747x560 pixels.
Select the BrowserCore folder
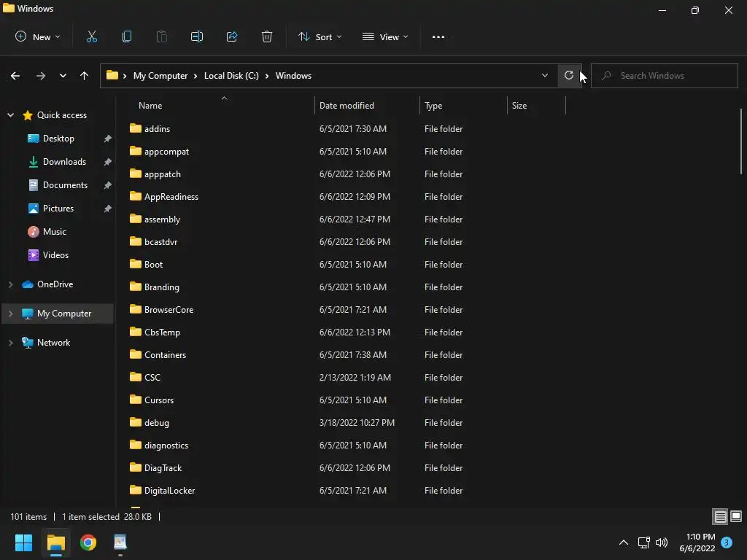[x=169, y=309]
